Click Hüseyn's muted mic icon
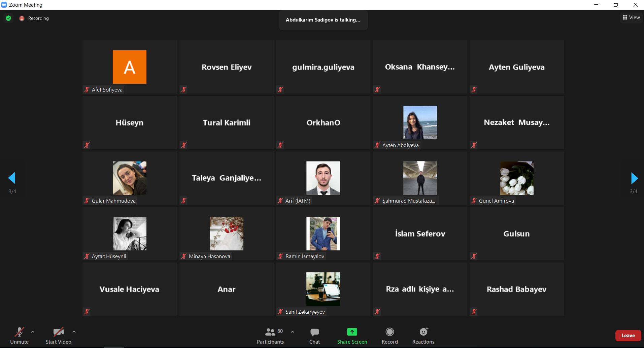This screenshot has height=348, width=644. pyautogui.click(x=87, y=145)
